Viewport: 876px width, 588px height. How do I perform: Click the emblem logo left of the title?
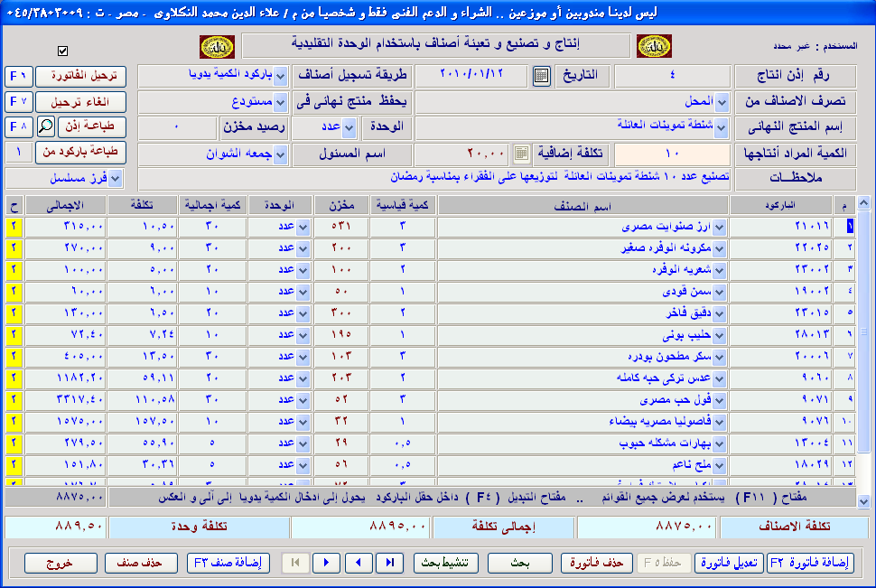point(217,46)
